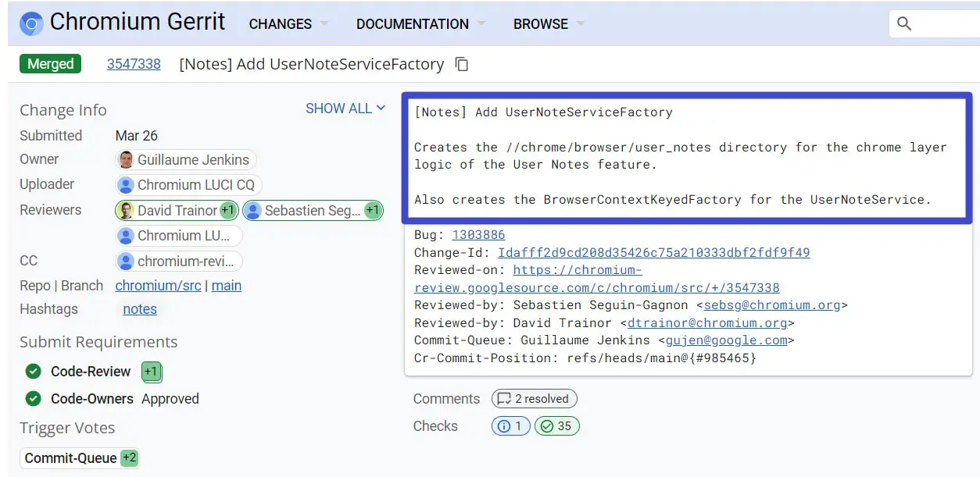Open the CHANGES menu
980x477 pixels.
click(280, 24)
